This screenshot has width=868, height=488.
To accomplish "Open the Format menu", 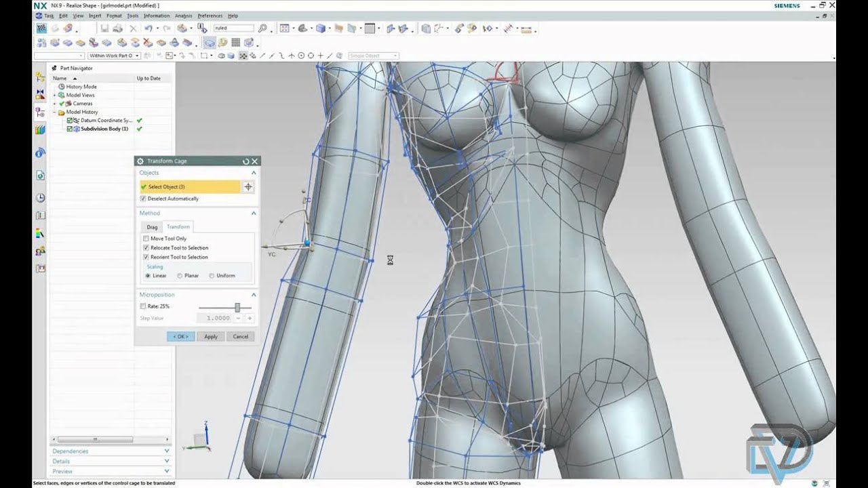I will (x=114, y=16).
